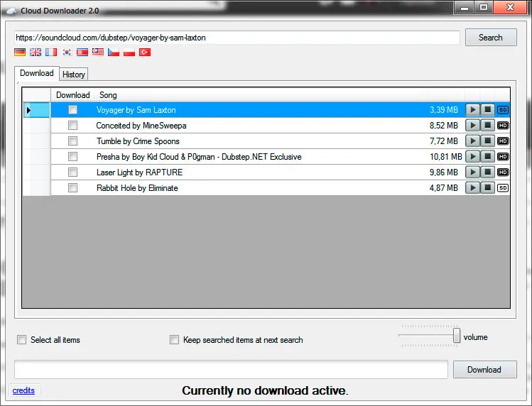532x406 pixels.
Task: Select the South Korean flag language
Action: click(67, 53)
